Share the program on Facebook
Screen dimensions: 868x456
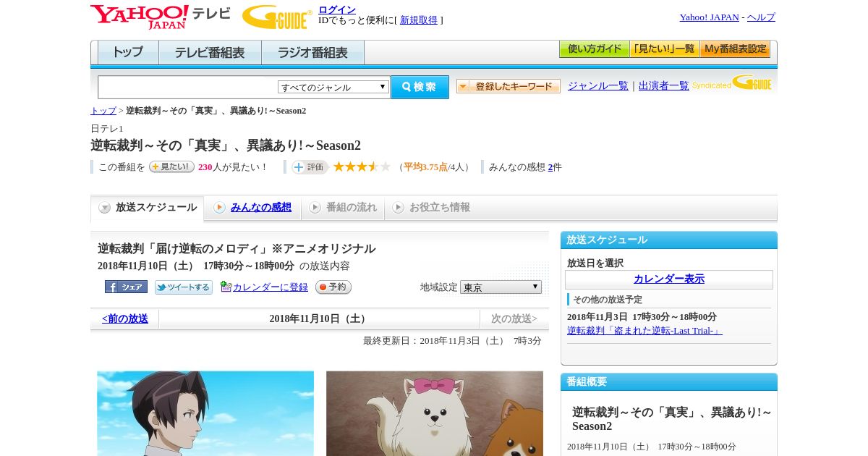(x=126, y=287)
